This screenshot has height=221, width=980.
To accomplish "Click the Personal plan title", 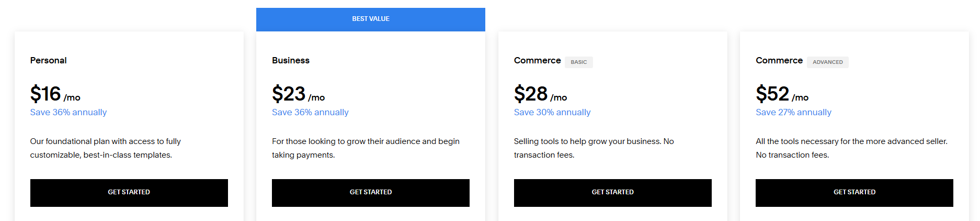I will click(48, 60).
